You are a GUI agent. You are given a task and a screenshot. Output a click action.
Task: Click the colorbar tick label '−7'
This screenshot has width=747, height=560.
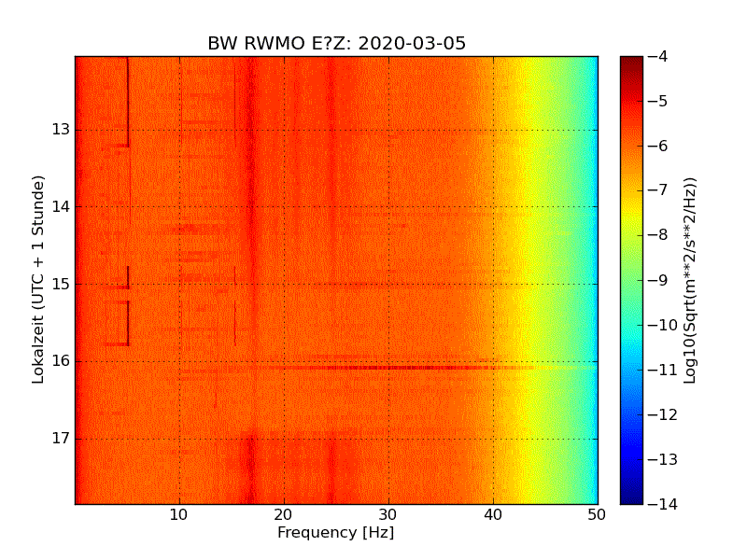(658, 190)
